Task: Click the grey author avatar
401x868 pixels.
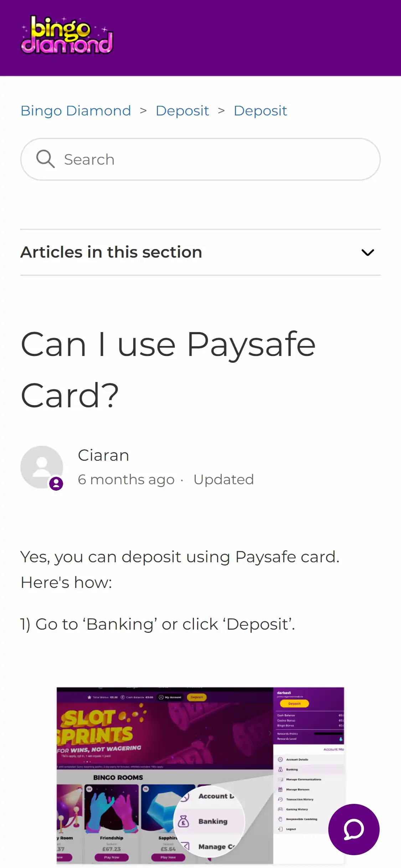Action: (x=41, y=466)
